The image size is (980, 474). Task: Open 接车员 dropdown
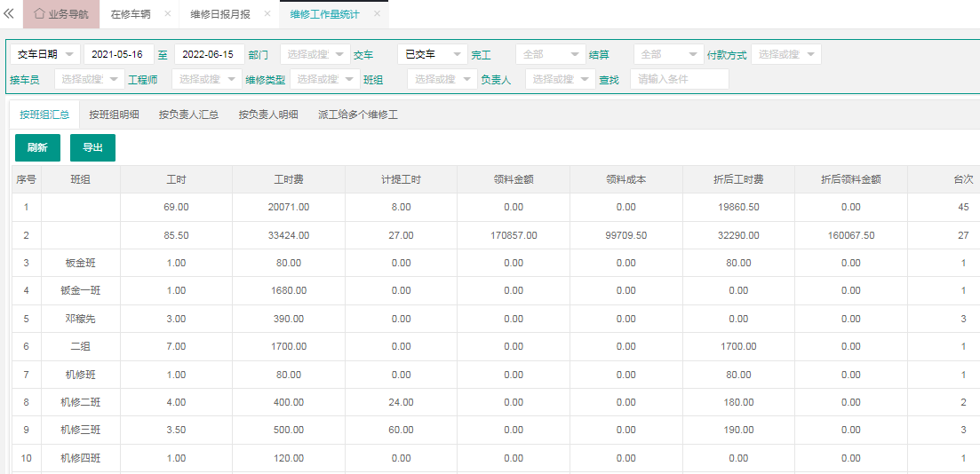tap(90, 79)
